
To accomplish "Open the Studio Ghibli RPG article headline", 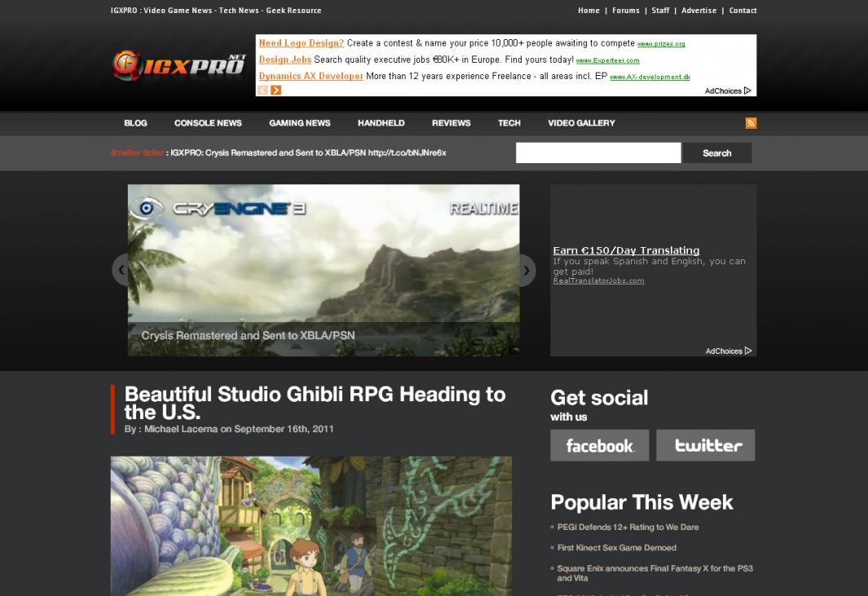I will (x=315, y=403).
